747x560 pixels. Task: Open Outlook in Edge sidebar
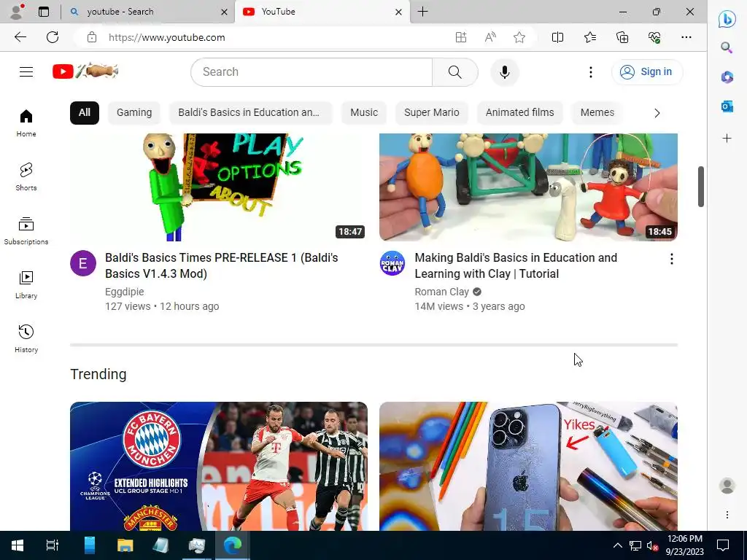pos(727,106)
